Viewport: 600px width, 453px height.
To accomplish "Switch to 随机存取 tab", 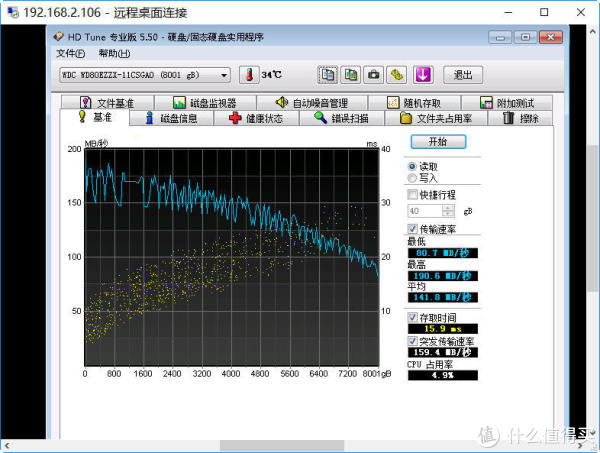I will [414, 103].
